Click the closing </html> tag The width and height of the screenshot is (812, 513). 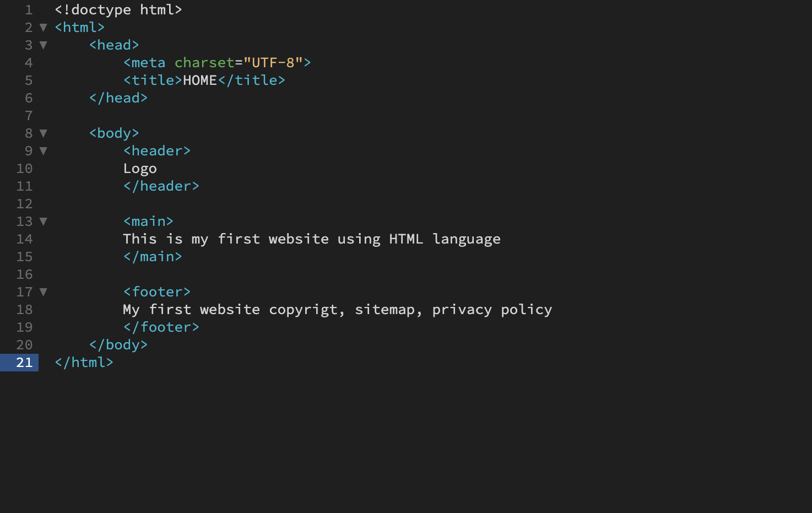(84, 362)
